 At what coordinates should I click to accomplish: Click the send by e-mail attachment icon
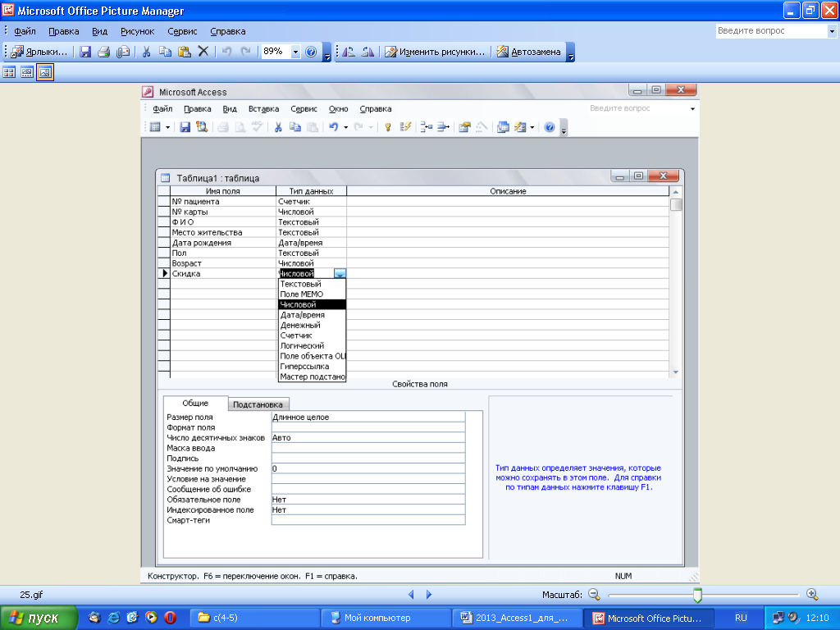click(x=123, y=52)
